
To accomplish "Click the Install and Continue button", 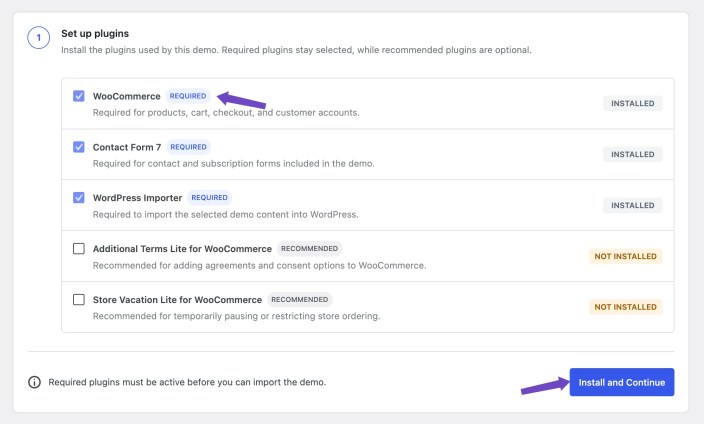I will (622, 382).
